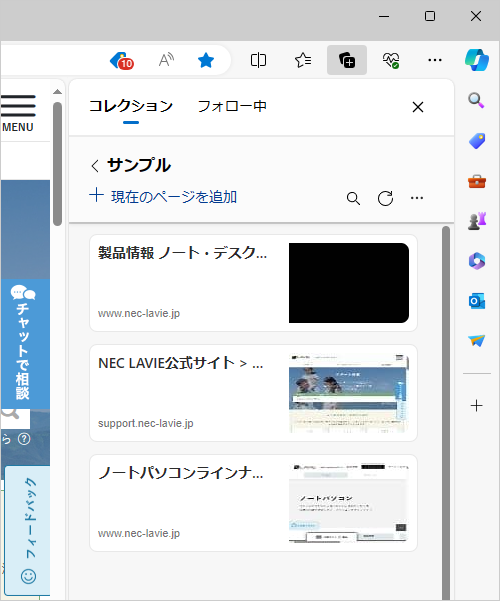Switch to the コレクション tab
500x601 pixels.
tap(131, 106)
